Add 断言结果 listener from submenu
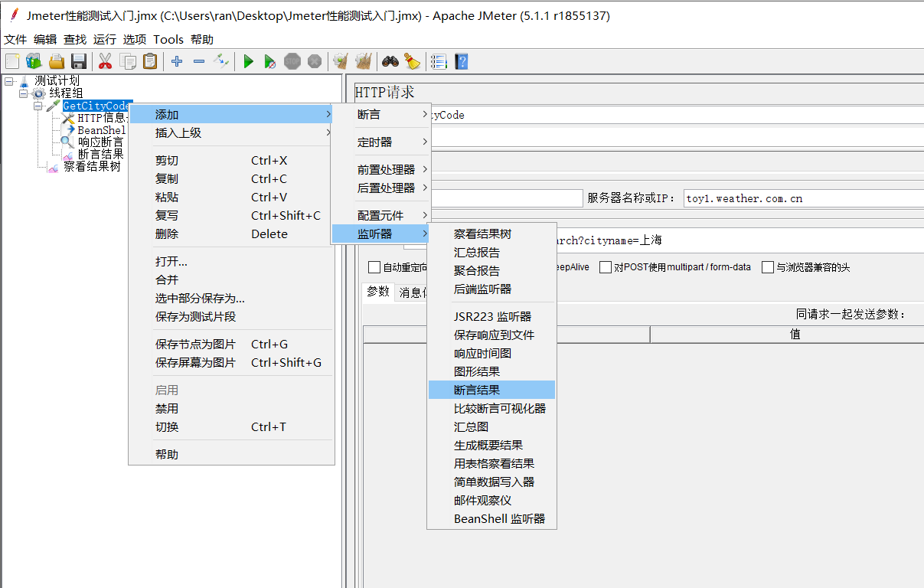This screenshot has width=924, height=588. (x=491, y=390)
